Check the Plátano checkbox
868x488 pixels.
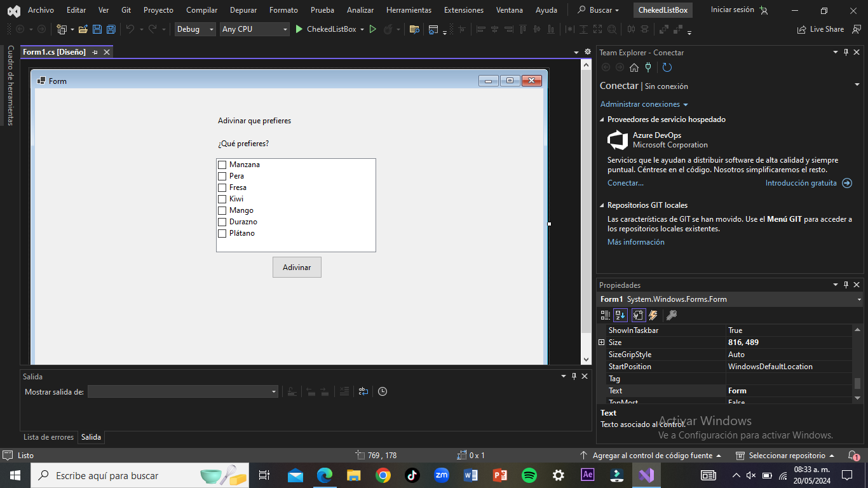coord(222,233)
